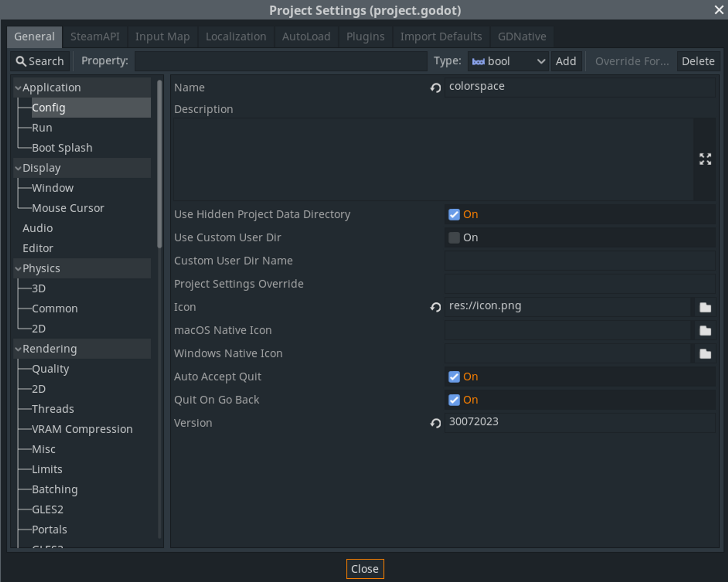Edit the Name field containing colorspace
The height and width of the screenshot is (582, 728).
click(580, 87)
